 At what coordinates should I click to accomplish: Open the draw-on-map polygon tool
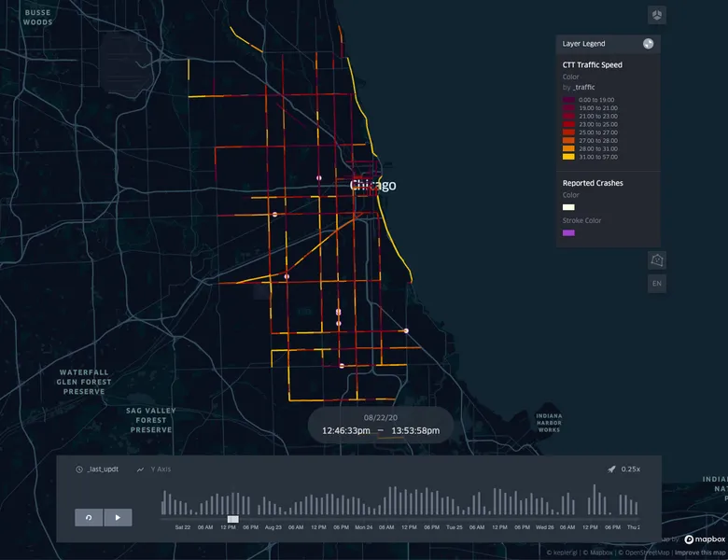tap(656, 260)
